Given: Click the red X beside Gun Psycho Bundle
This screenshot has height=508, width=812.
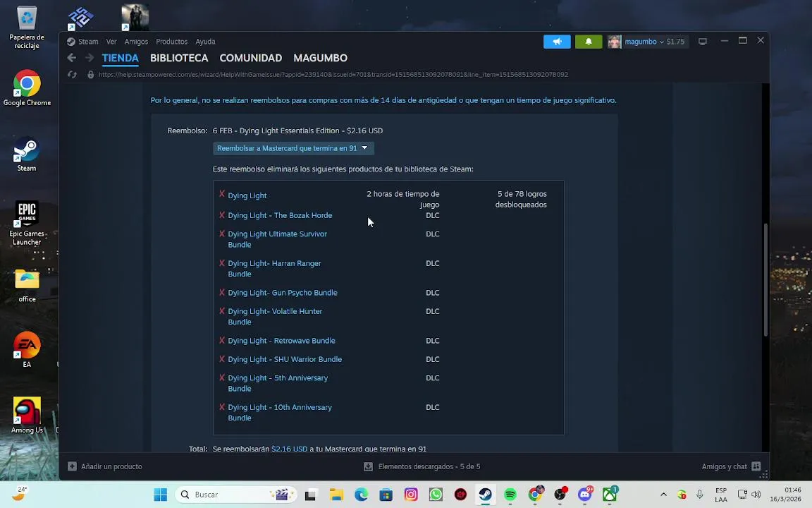Looking at the screenshot, I should point(221,292).
